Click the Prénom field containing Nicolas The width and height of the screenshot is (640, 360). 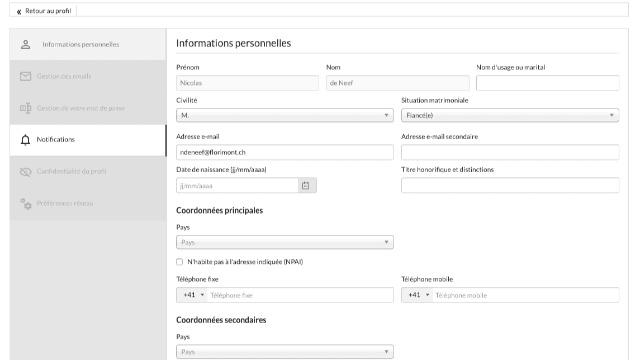[x=247, y=83]
